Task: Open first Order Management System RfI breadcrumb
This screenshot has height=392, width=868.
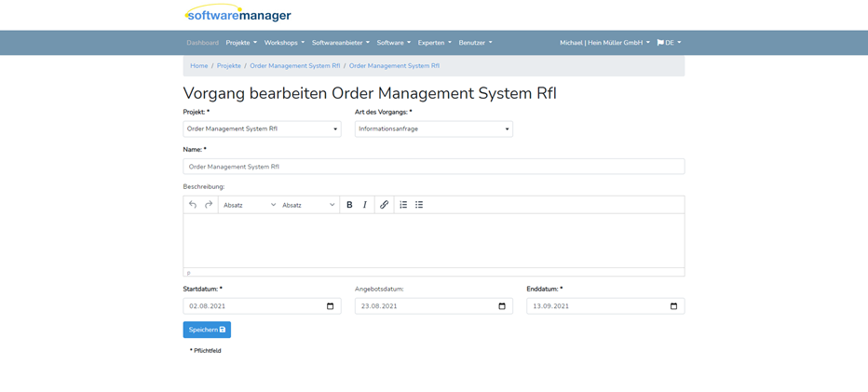Action: tap(295, 65)
